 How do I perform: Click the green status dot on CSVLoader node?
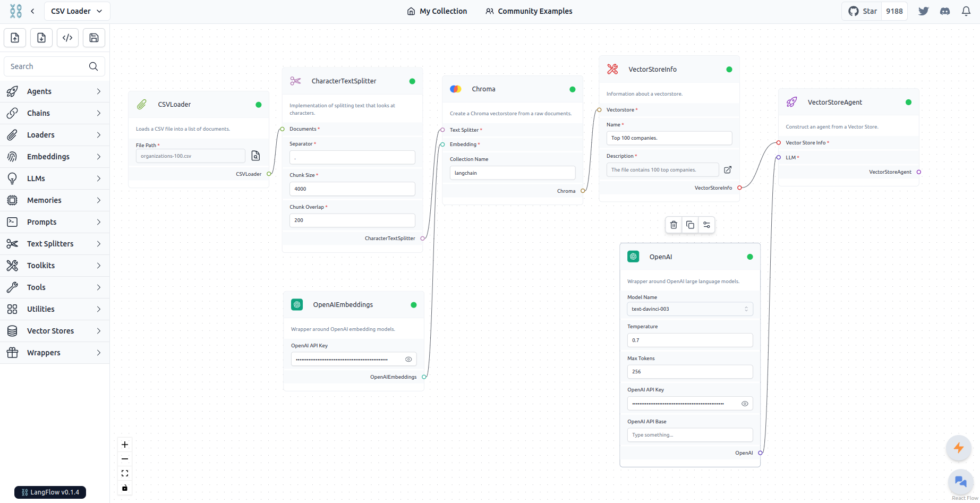[259, 105]
